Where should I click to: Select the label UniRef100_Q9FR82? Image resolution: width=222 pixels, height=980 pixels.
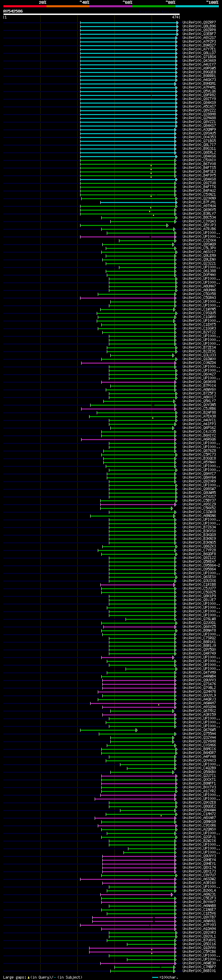[x=199, y=95]
